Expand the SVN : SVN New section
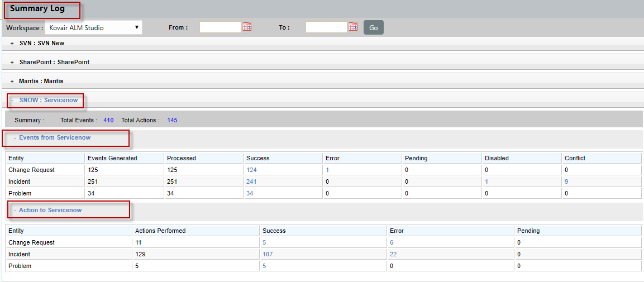The width and height of the screenshot is (644, 282). [41, 43]
